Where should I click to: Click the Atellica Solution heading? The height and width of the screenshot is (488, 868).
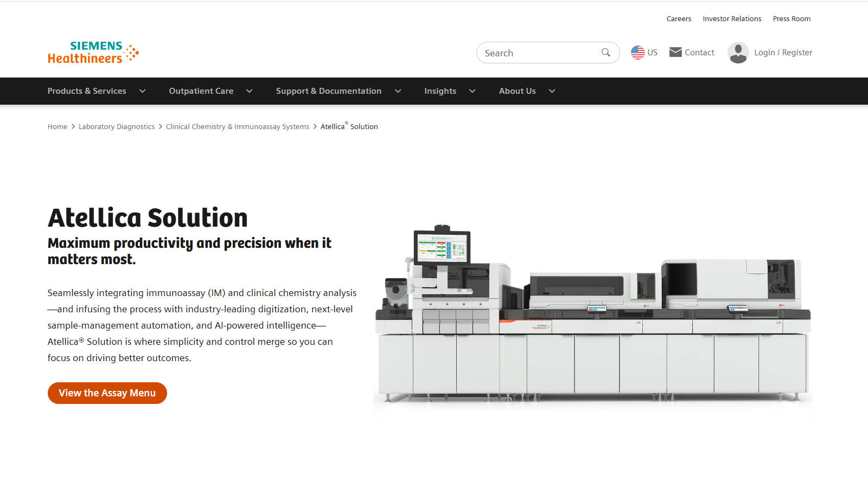point(148,218)
